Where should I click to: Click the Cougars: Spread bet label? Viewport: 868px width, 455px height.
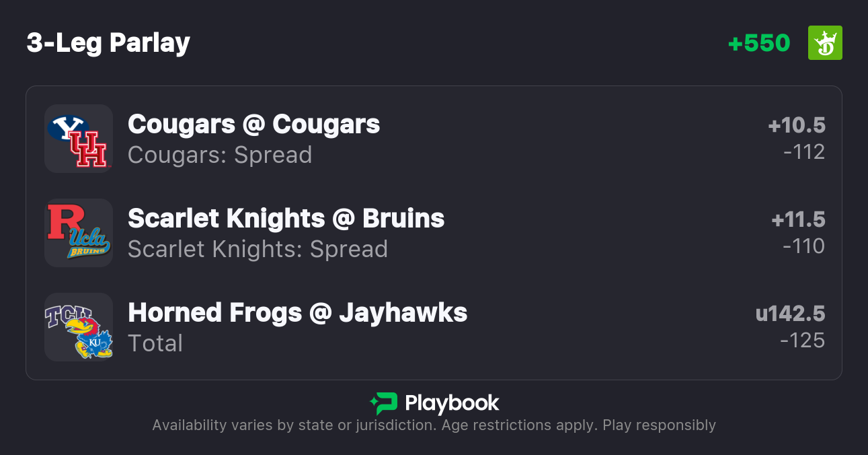[220, 155]
